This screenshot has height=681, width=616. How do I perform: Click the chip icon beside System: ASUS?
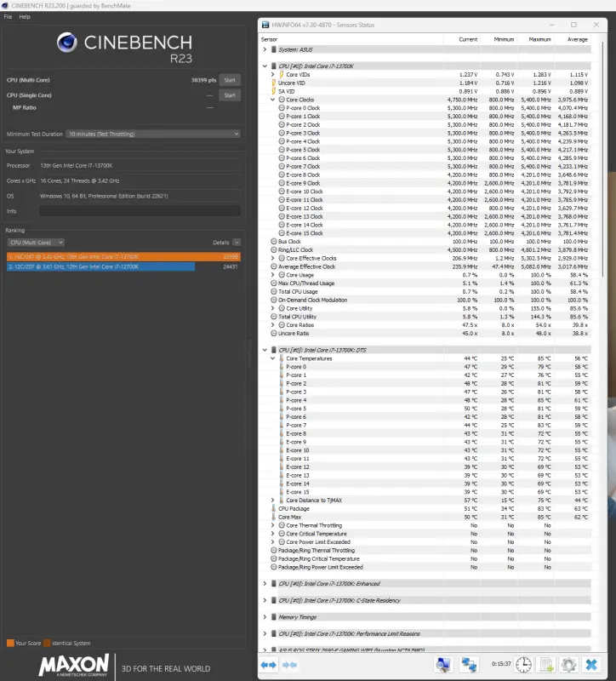pyautogui.click(x=273, y=49)
